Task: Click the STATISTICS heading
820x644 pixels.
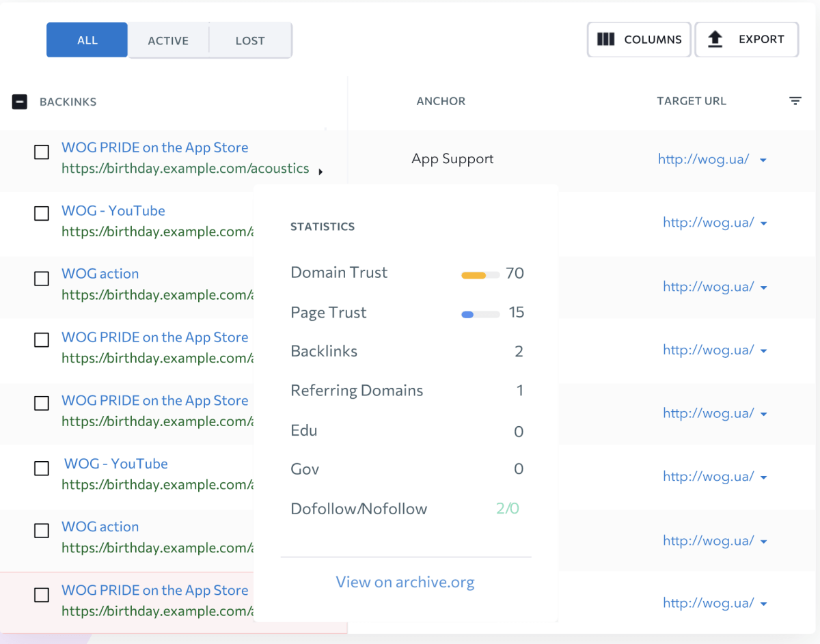Action: click(x=323, y=227)
